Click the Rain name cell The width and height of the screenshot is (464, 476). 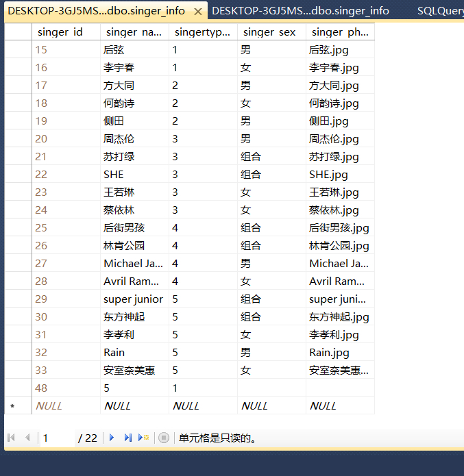coord(134,353)
